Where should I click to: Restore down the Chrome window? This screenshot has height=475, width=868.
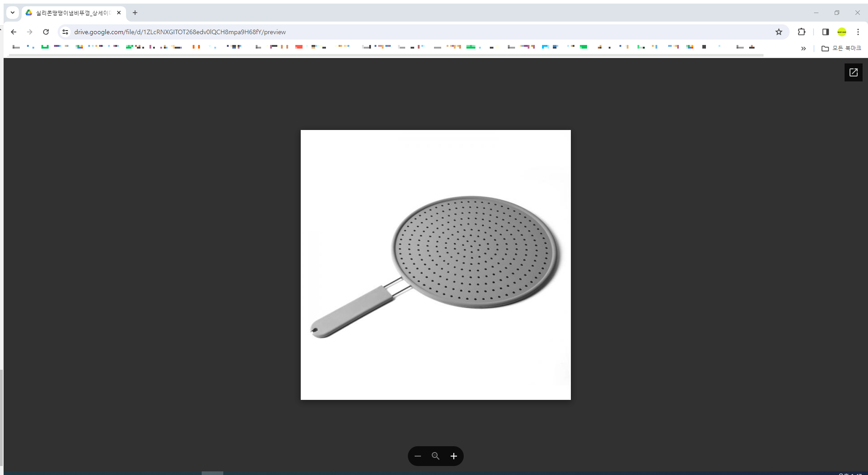click(x=836, y=13)
